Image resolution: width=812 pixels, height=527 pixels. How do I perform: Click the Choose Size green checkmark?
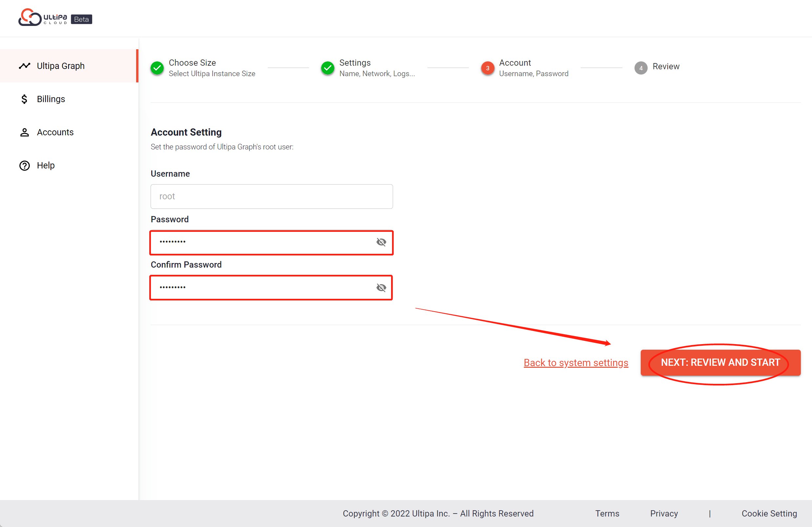point(157,68)
